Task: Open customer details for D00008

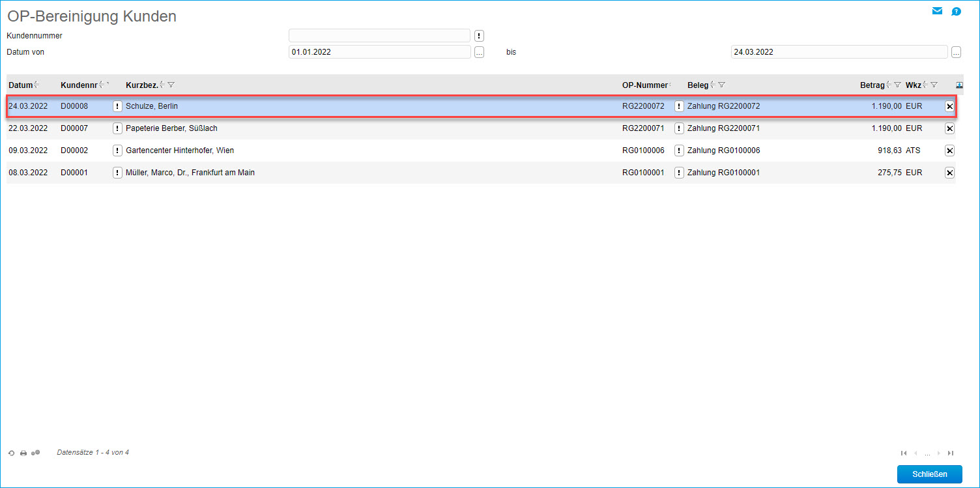Action: 117,106
